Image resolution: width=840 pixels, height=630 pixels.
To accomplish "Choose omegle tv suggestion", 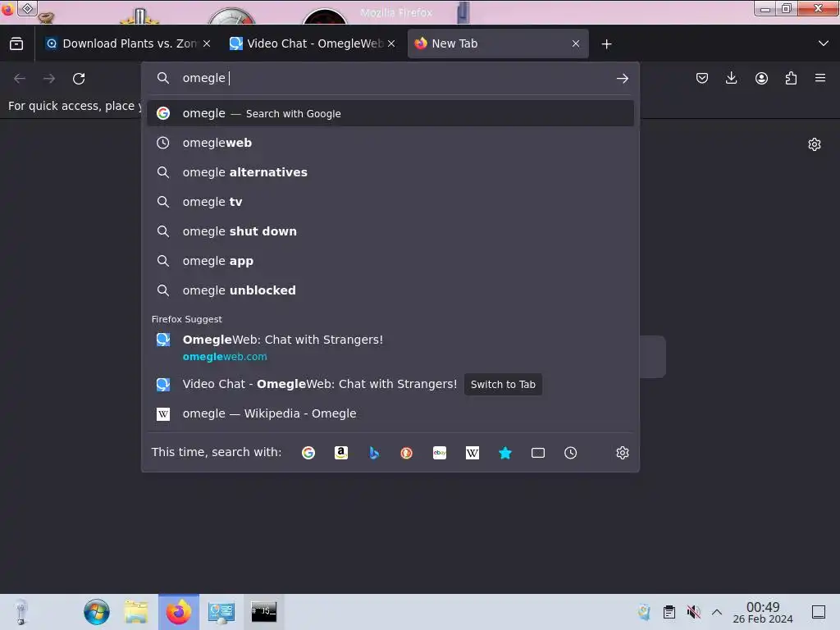I will coord(390,202).
